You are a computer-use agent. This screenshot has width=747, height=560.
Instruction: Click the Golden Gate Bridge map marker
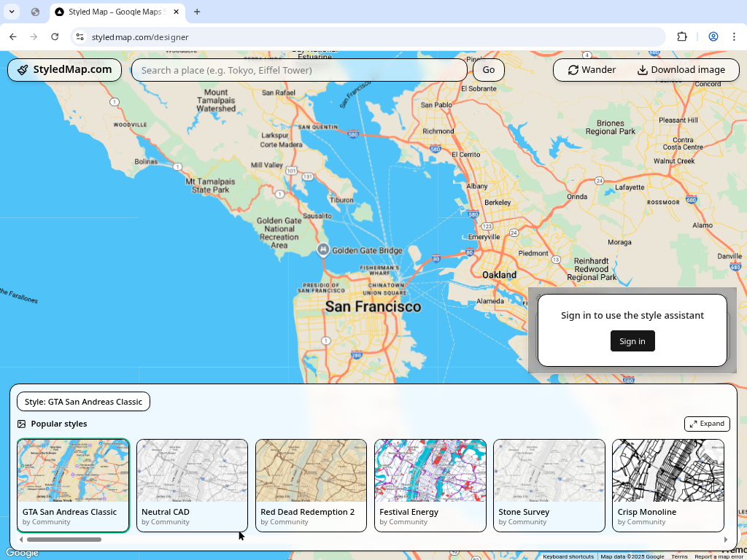point(323,249)
